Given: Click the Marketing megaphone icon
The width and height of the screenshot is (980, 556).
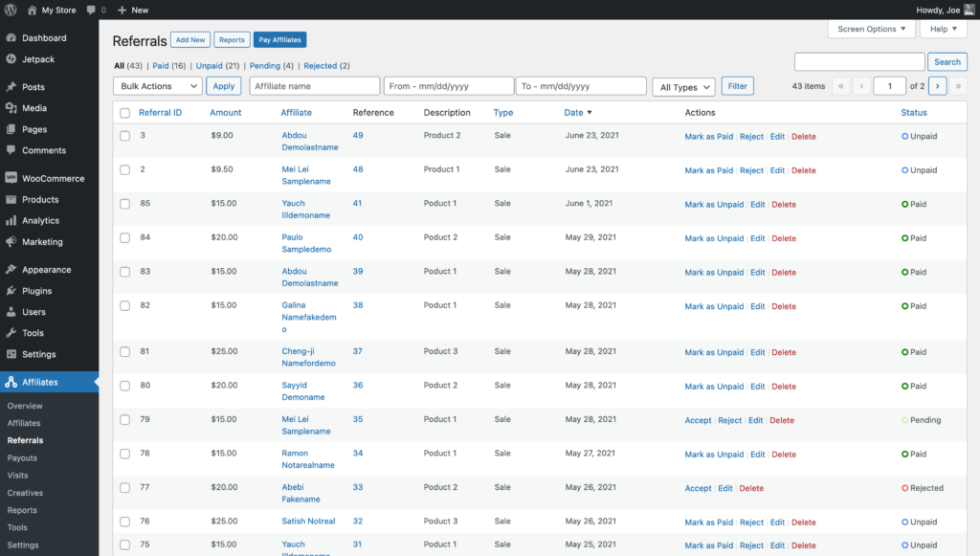Looking at the screenshot, I should (x=11, y=242).
